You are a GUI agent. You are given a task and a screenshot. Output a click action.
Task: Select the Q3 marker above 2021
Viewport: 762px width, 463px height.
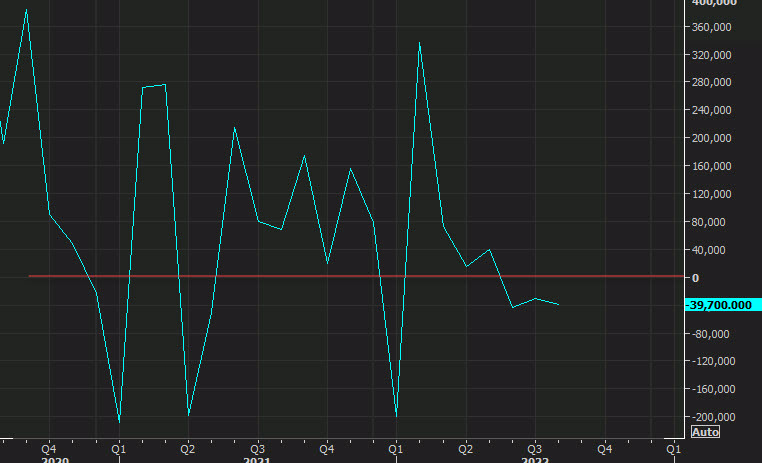[x=257, y=448]
